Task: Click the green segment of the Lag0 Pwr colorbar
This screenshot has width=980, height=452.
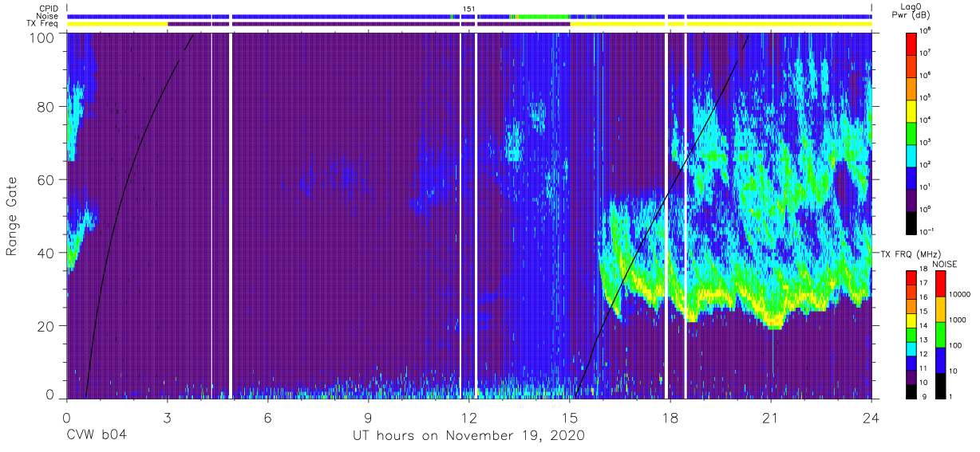Action: click(911, 132)
